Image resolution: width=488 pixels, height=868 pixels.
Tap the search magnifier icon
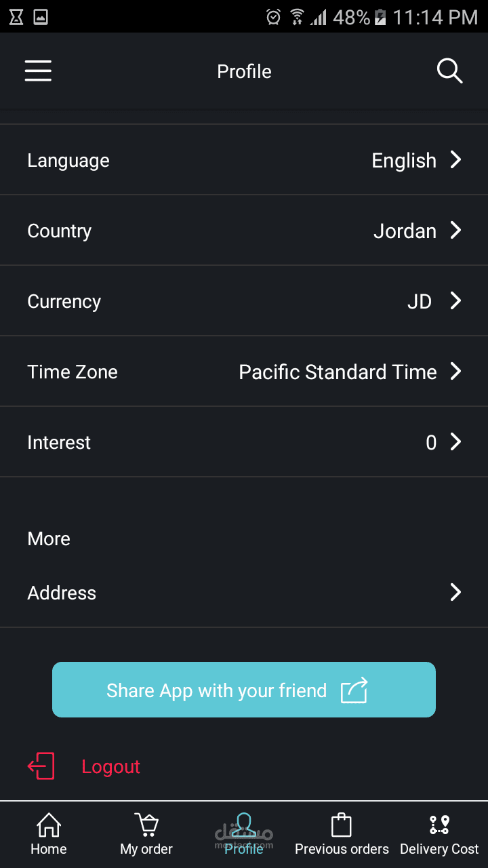449,71
